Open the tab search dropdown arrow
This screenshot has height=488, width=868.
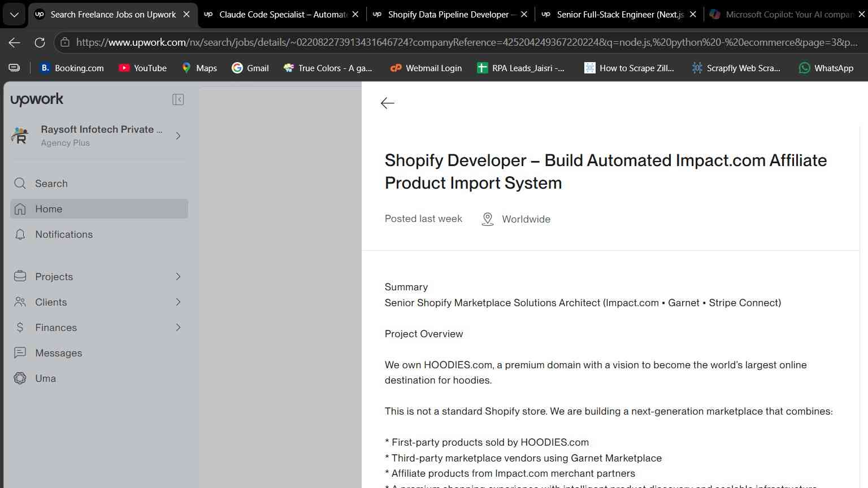[14, 15]
